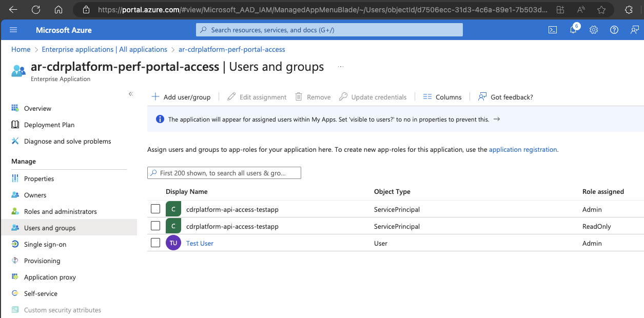The image size is (644, 318).
Task: Go to Properties in the Manage section
Action: (x=39, y=179)
